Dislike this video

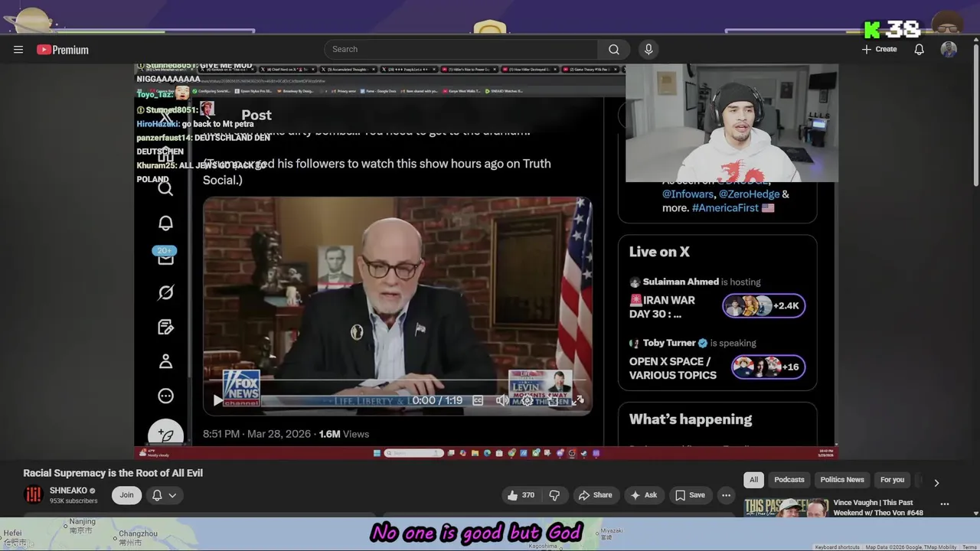[x=554, y=495]
